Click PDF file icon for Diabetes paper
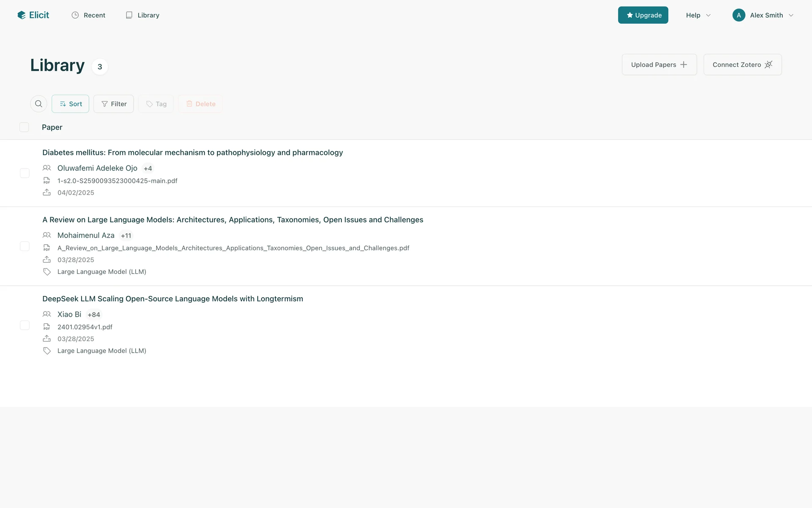This screenshot has width=812, height=508. pyautogui.click(x=47, y=181)
